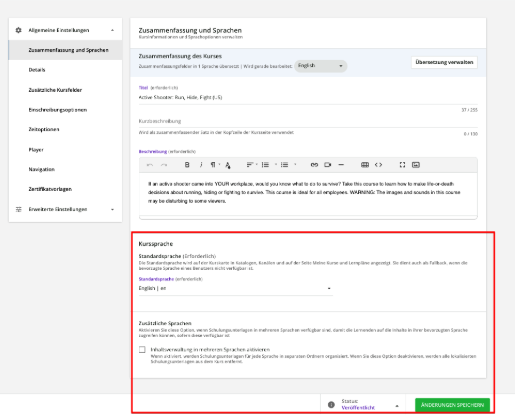Click the insert image icon
515x419 pixels.
[416, 165]
